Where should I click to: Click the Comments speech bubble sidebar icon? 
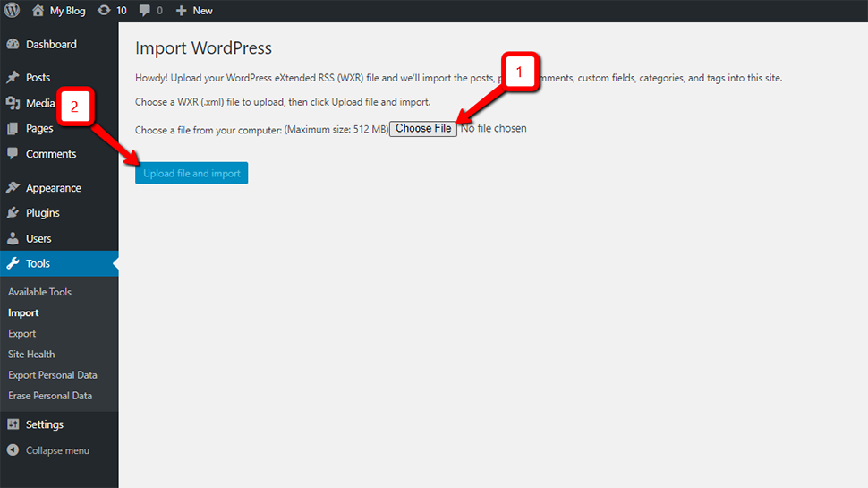[13, 153]
